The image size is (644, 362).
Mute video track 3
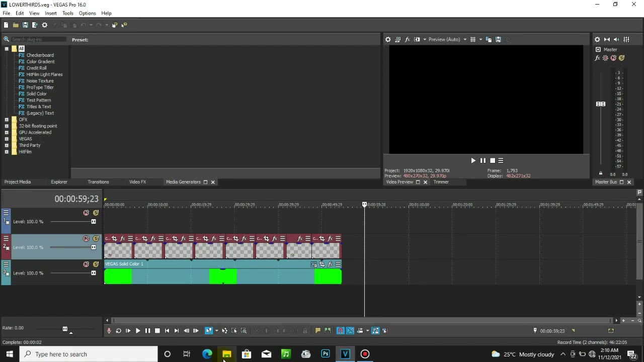pyautogui.click(x=87, y=264)
